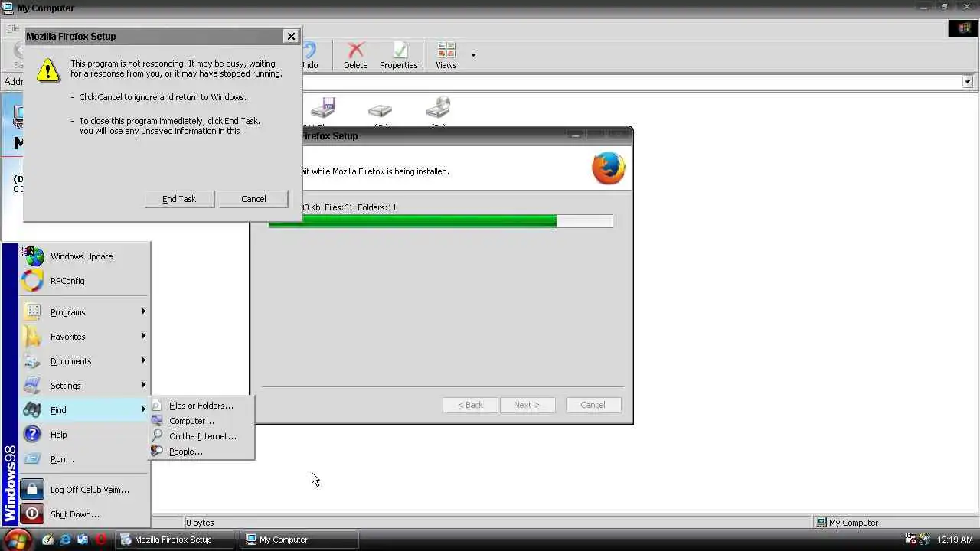This screenshot has width=980, height=551.
Task: Click the Favorites star-folder icon
Action: click(x=32, y=337)
